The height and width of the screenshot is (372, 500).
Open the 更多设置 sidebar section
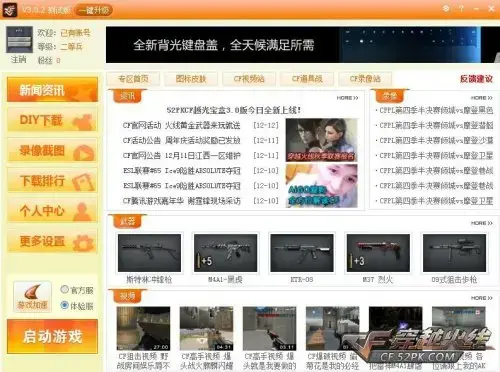coord(52,241)
